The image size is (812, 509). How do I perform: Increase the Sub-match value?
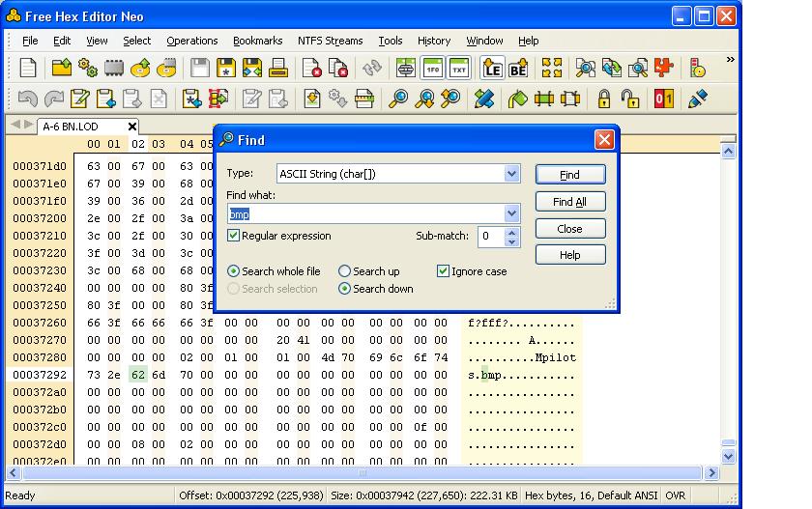coord(511,231)
